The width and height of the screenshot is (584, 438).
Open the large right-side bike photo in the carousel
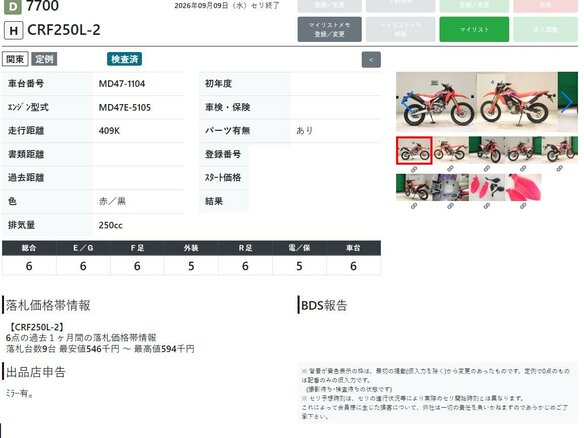pos(517,102)
